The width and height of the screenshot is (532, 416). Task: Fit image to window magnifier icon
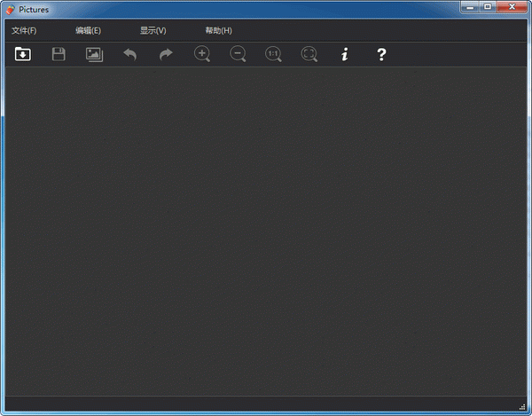(x=309, y=54)
